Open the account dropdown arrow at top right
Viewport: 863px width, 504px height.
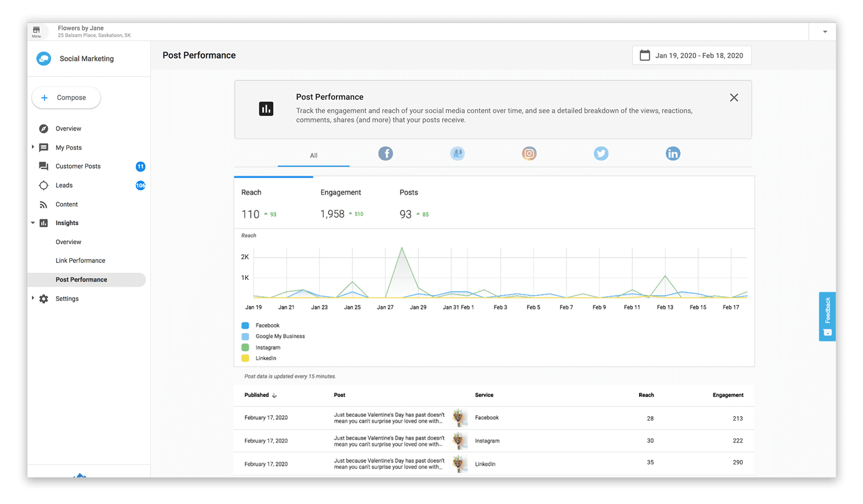pos(824,32)
